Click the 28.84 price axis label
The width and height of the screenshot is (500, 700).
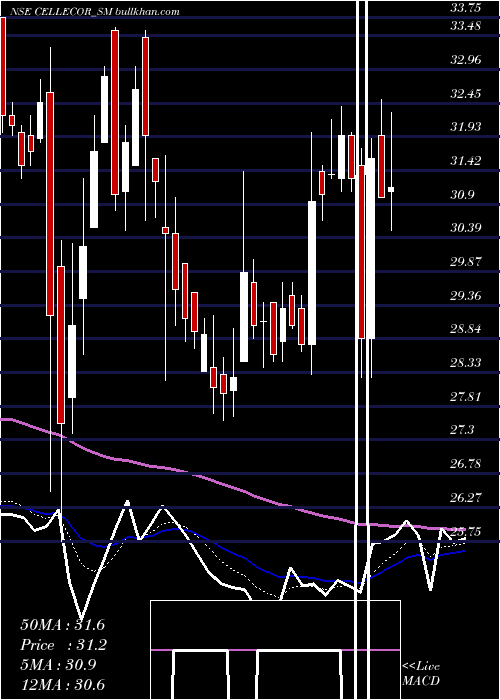pos(465,329)
